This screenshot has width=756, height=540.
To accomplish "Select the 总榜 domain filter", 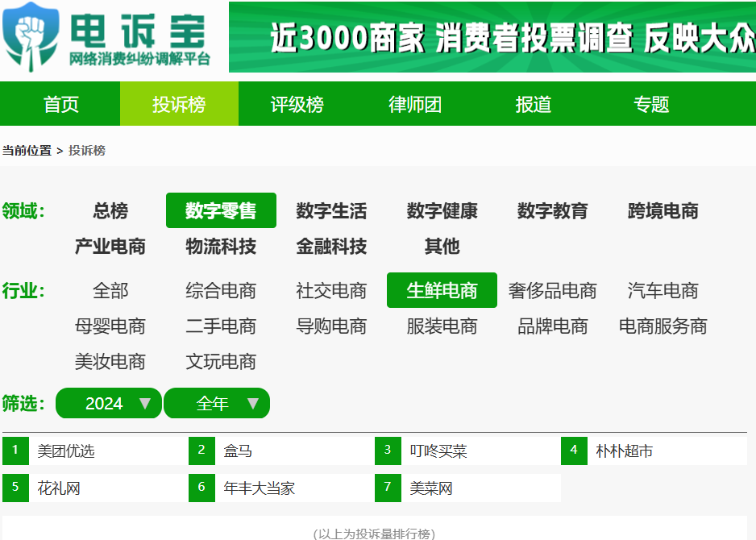I will pyautogui.click(x=110, y=210).
